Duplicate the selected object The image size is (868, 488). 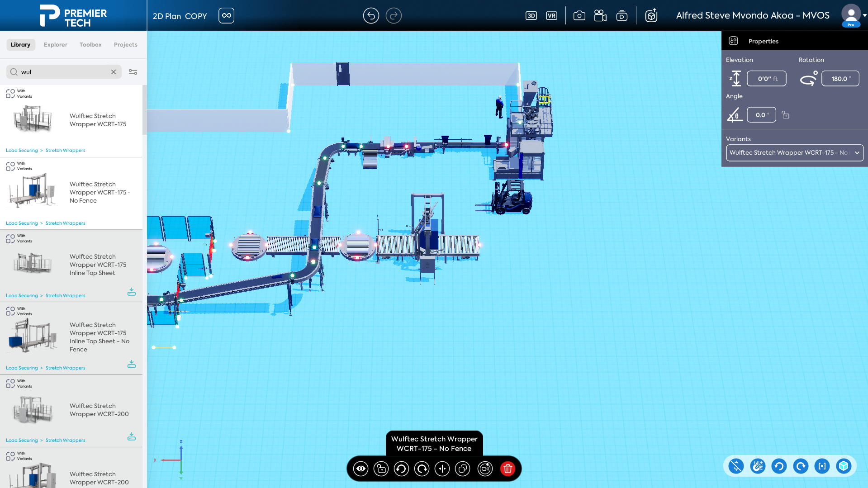(463, 469)
